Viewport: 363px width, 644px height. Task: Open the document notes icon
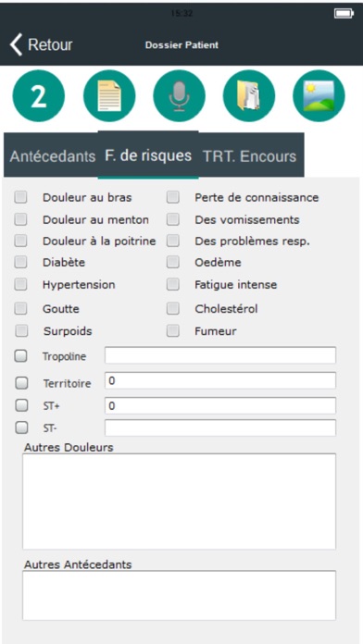tap(109, 96)
